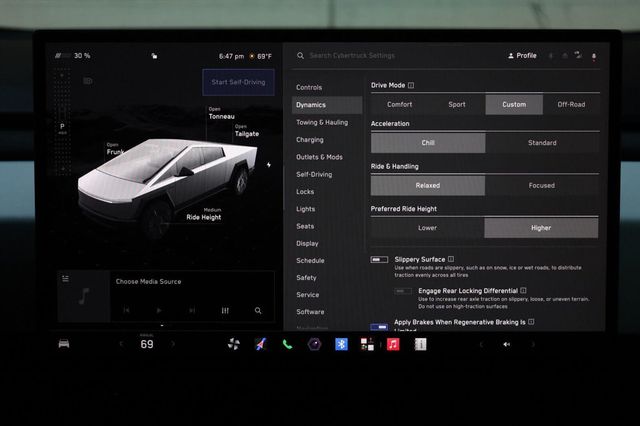Open the Display settings section
The image size is (640, 426).
[327, 244]
